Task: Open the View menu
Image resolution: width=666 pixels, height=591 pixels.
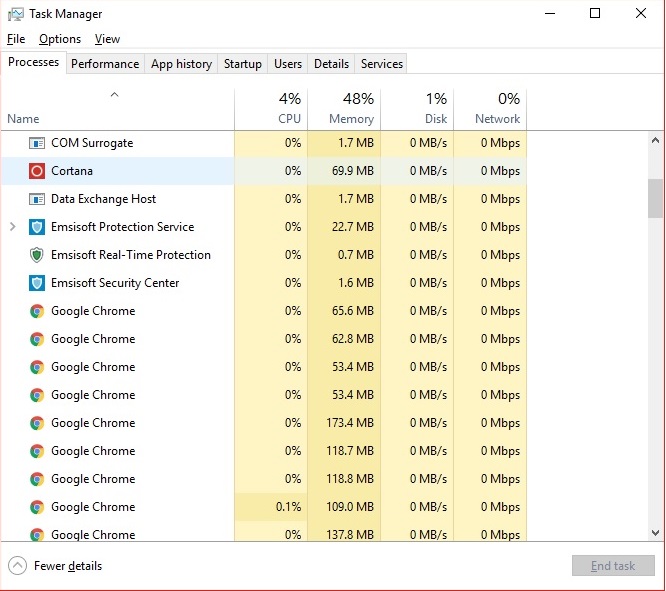Action: coord(107,39)
